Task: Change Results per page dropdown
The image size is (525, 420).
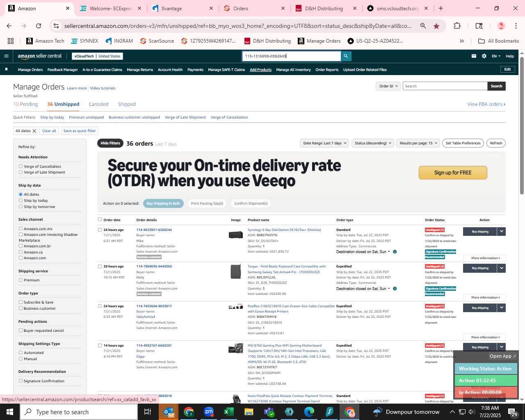Action: [418, 143]
